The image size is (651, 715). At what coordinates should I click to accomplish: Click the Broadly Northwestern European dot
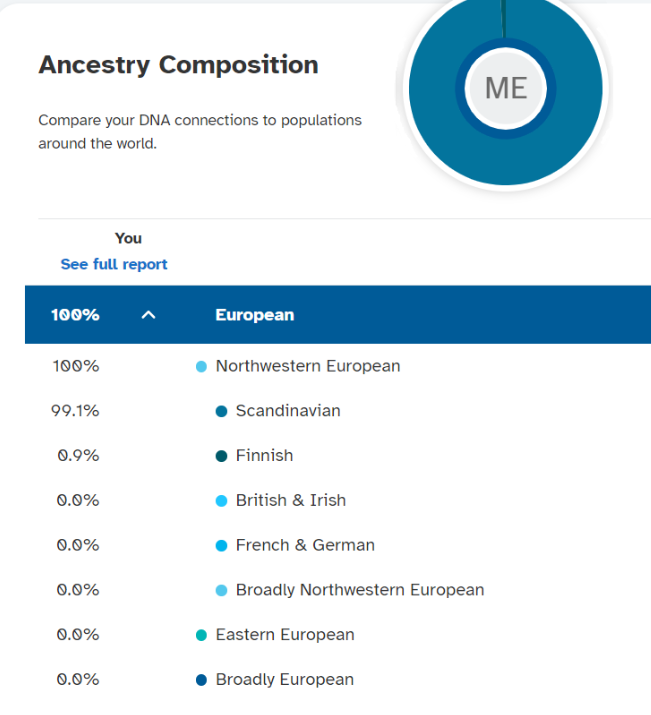tap(221, 591)
